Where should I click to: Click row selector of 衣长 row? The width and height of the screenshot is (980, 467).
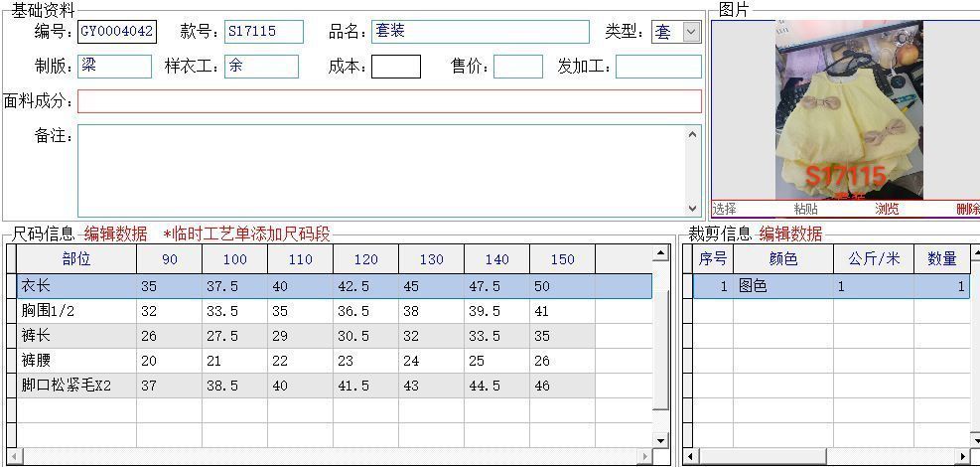pos(11,286)
